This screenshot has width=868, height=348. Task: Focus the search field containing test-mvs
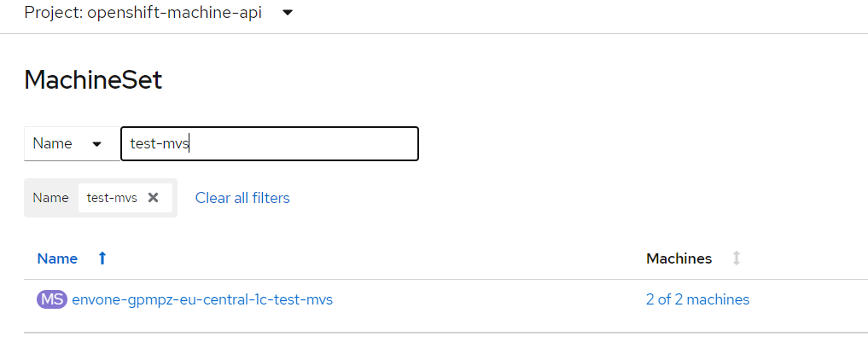click(270, 144)
